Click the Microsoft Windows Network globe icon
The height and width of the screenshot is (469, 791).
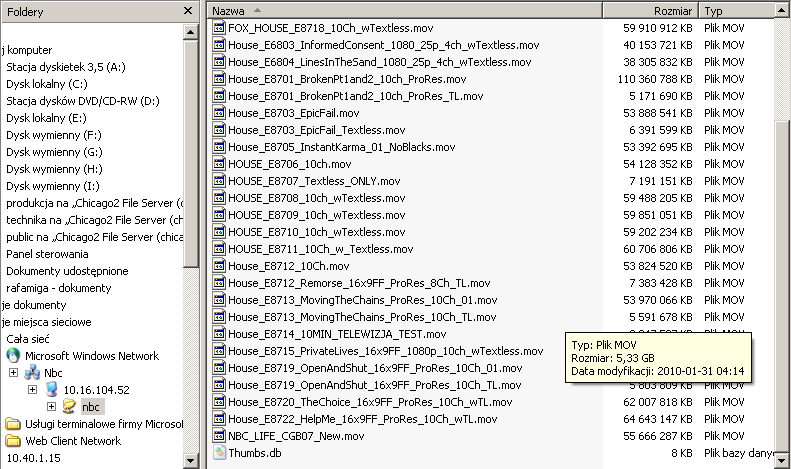(13, 356)
